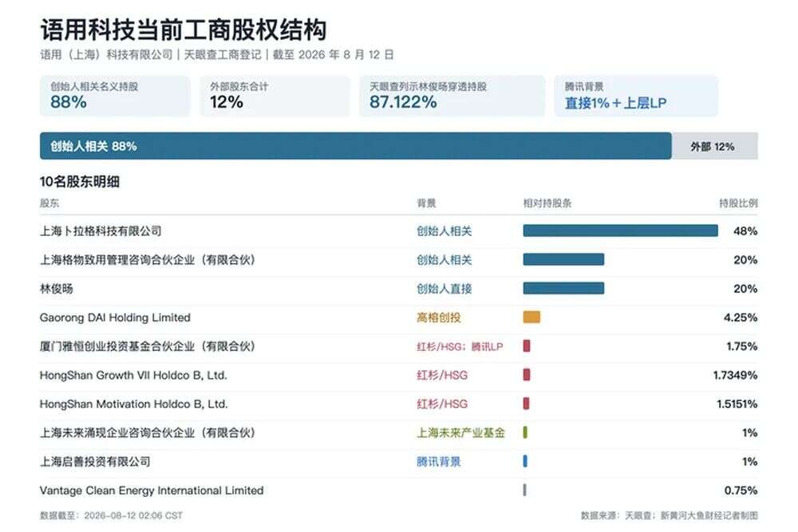The height and width of the screenshot is (532, 798).
Task: Click the 腾讯背景 直接1%+上层LP card
Action: 636,97
